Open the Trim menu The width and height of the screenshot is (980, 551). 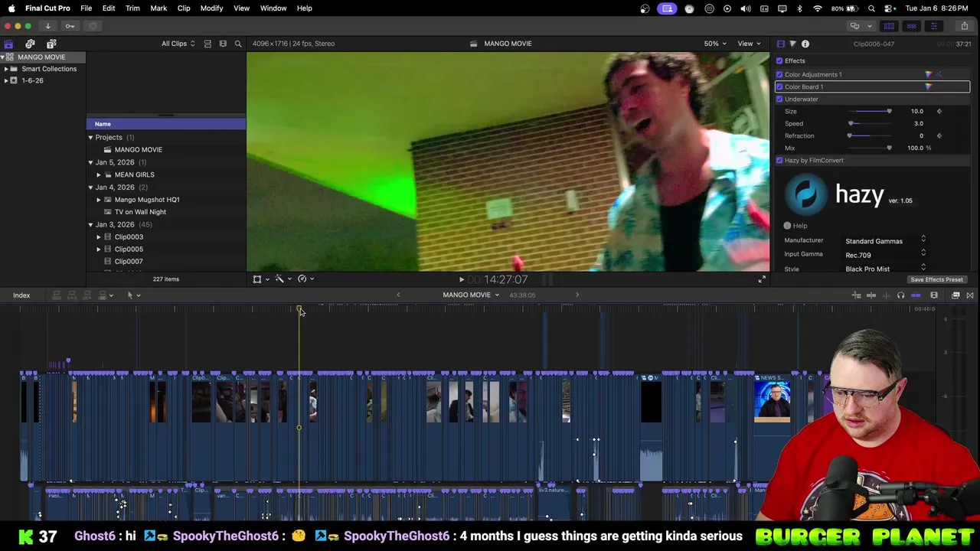[x=132, y=8]
